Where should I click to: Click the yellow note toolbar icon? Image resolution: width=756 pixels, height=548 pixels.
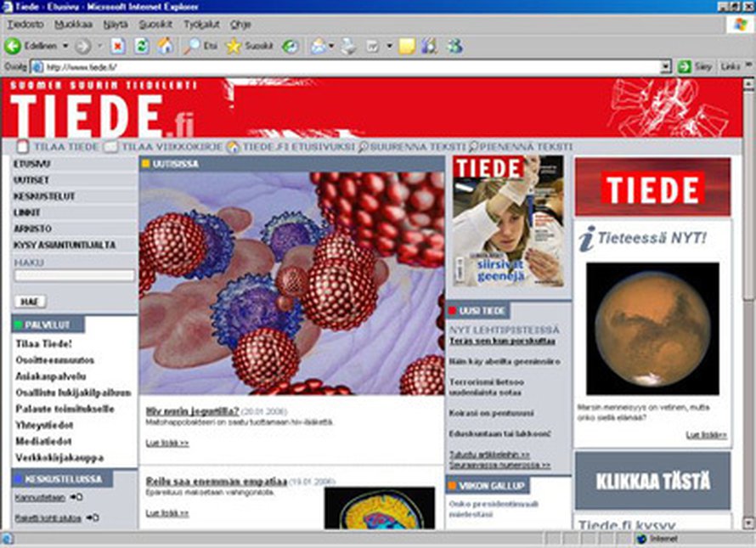407,47
